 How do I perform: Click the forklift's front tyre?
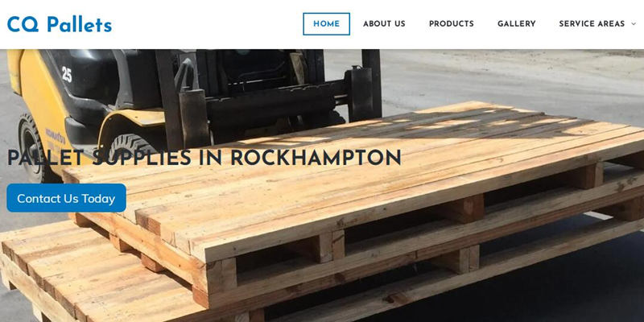33,148
